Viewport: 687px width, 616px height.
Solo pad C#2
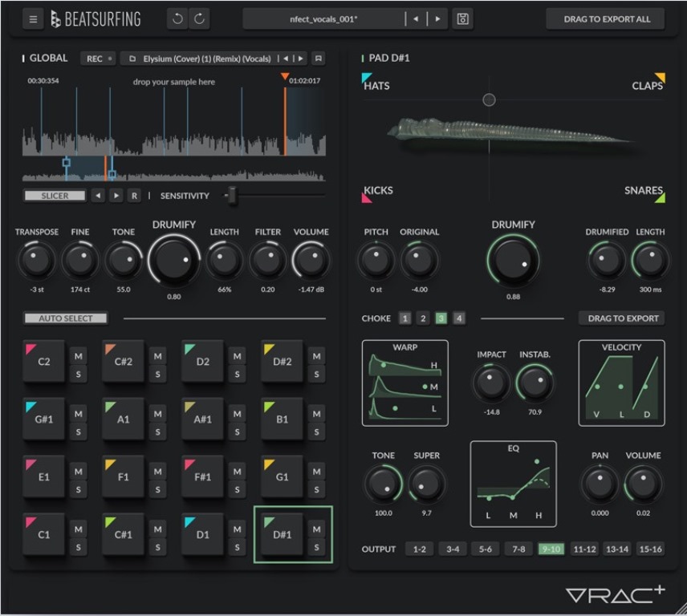(x=158, y=375)
